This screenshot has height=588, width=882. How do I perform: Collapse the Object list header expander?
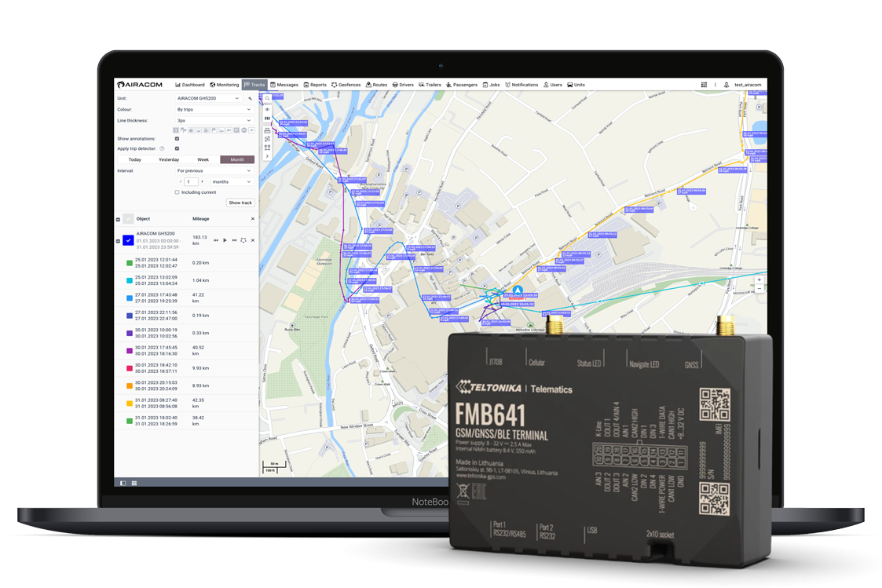118,219
